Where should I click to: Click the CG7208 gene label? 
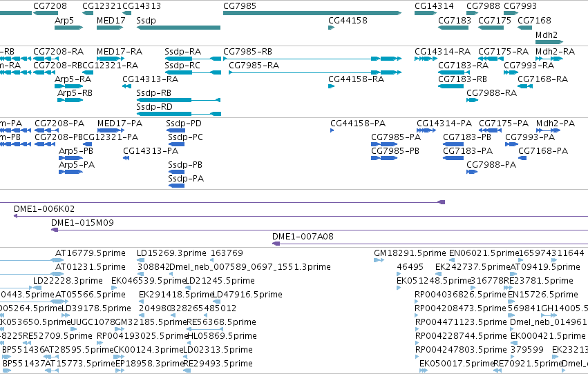click(50, 6)
